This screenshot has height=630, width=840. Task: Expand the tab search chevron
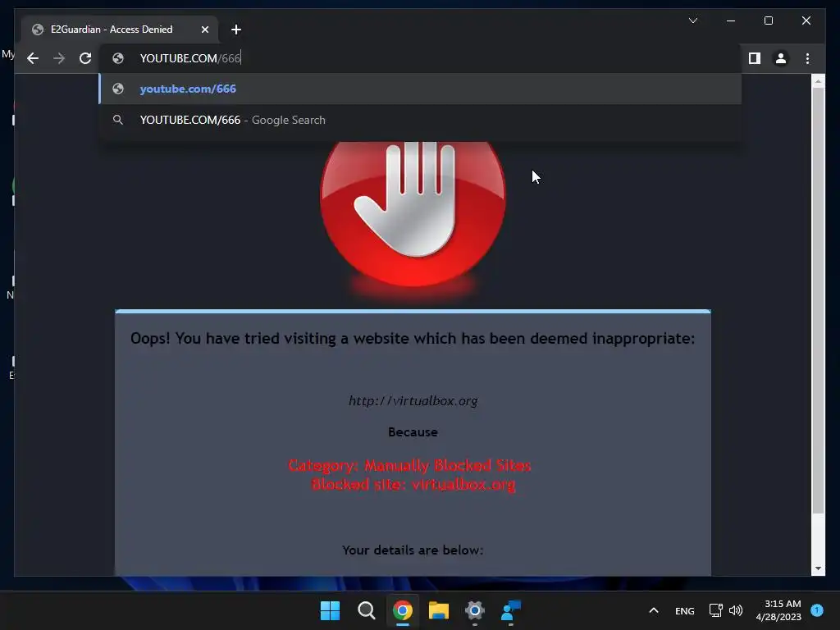(692, 21)
